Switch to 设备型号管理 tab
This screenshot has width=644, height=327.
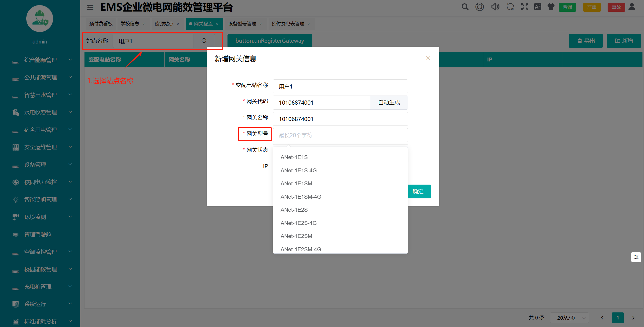[242, 24]
